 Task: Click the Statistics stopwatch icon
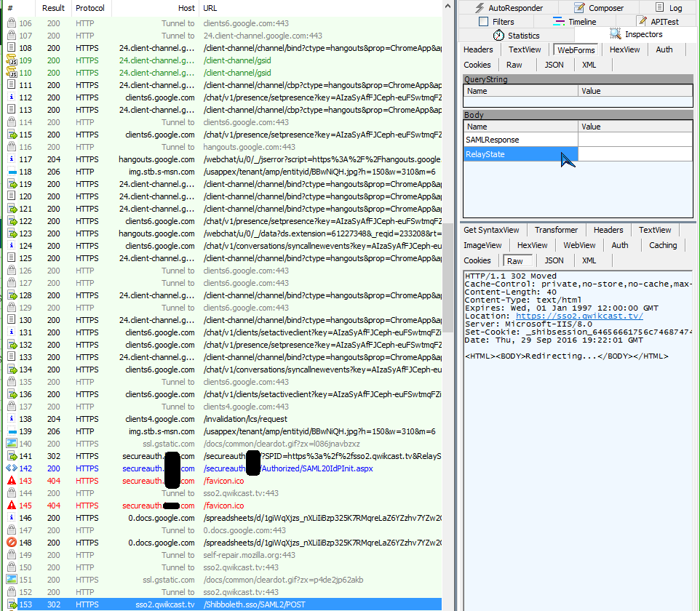(x=498, y=35)
